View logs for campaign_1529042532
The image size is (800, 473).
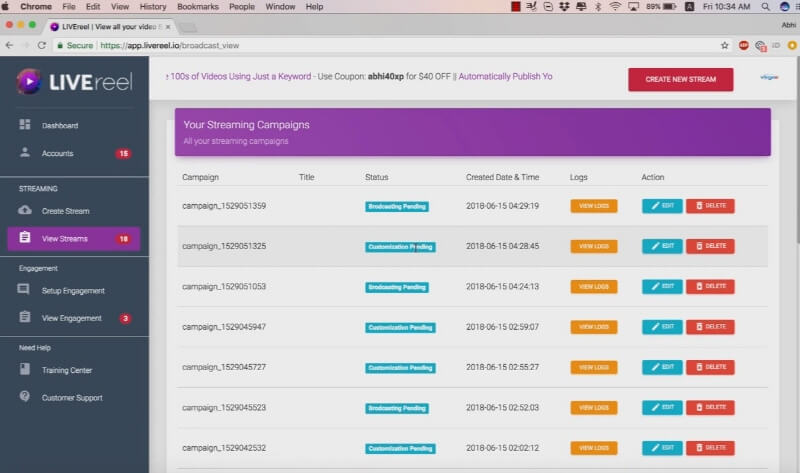[594, 447]
